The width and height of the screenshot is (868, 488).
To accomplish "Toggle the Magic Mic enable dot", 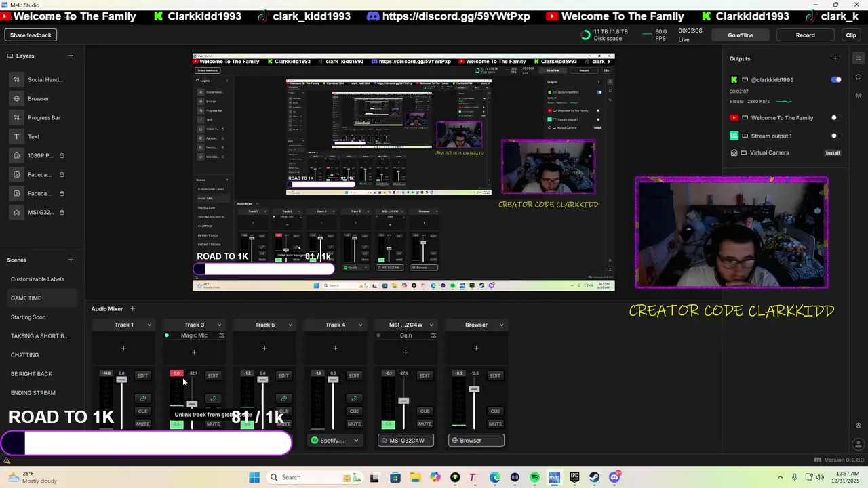I will tap(167, 335).
